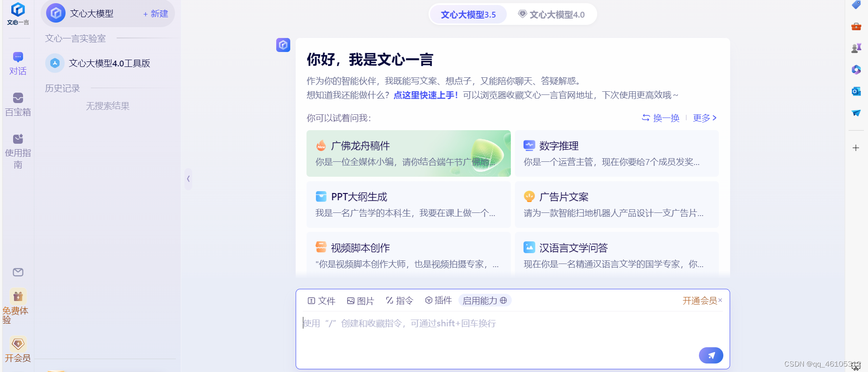
Task: Open the 插件 plugins button
Action: (x=439, y=301)
